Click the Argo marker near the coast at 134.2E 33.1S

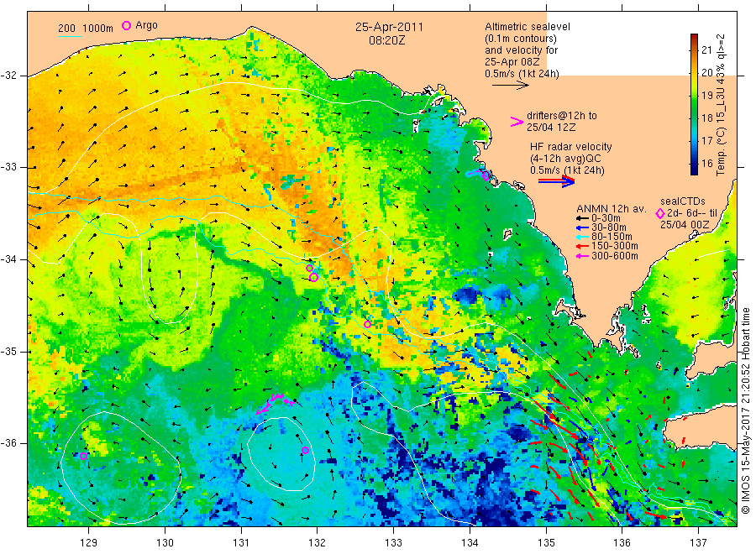click(x=486, y=177)
